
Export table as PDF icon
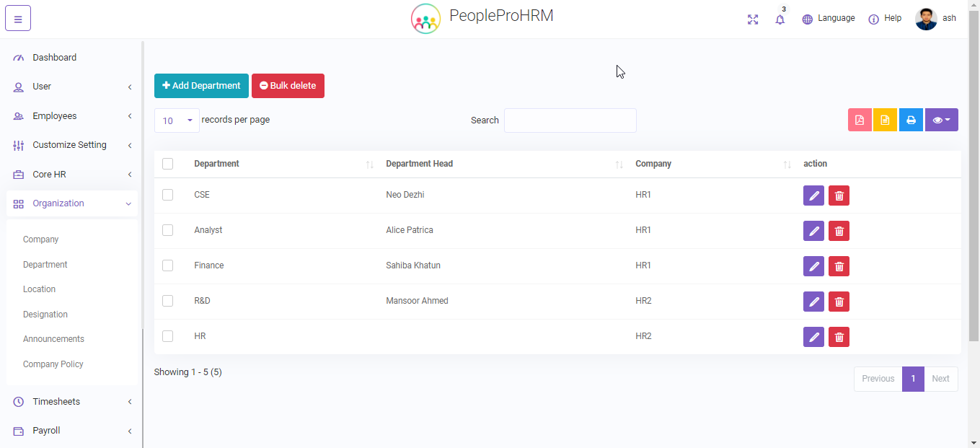click(x=860, y=120)
